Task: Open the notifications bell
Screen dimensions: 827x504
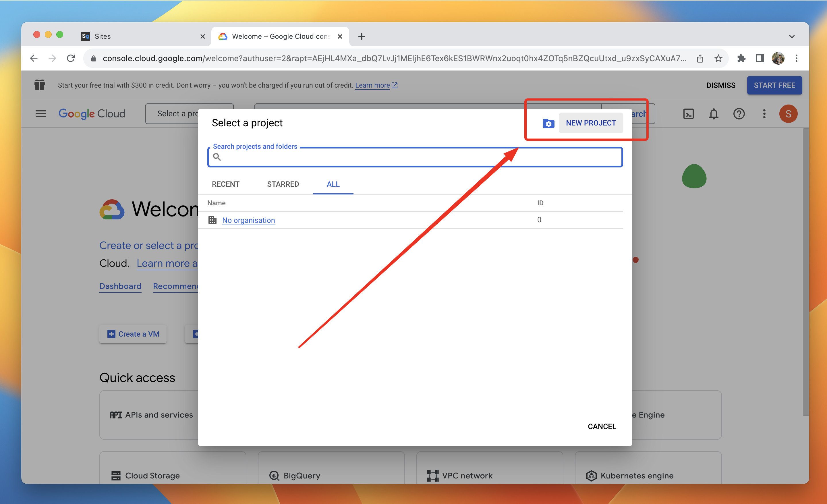Action: click(x=714, y=114)
